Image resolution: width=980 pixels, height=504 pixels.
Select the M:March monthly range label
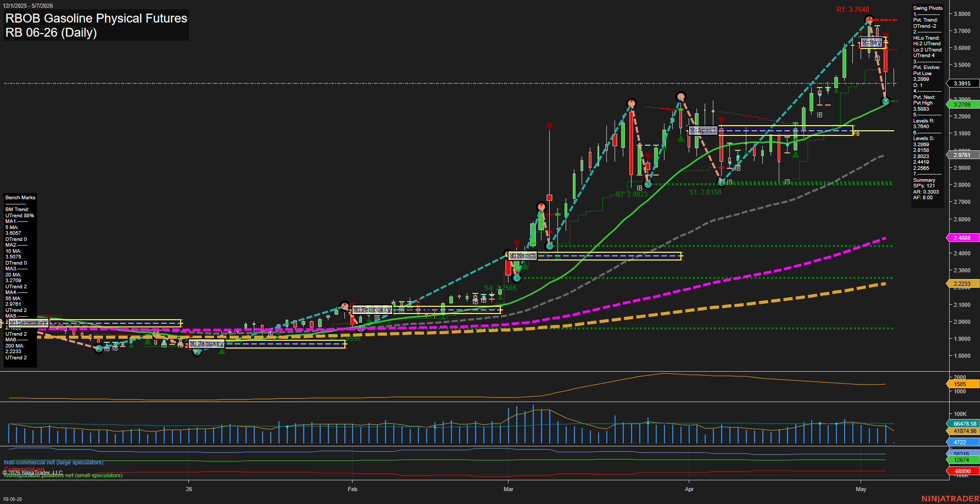pyautogui.click(x=522, y=255)
